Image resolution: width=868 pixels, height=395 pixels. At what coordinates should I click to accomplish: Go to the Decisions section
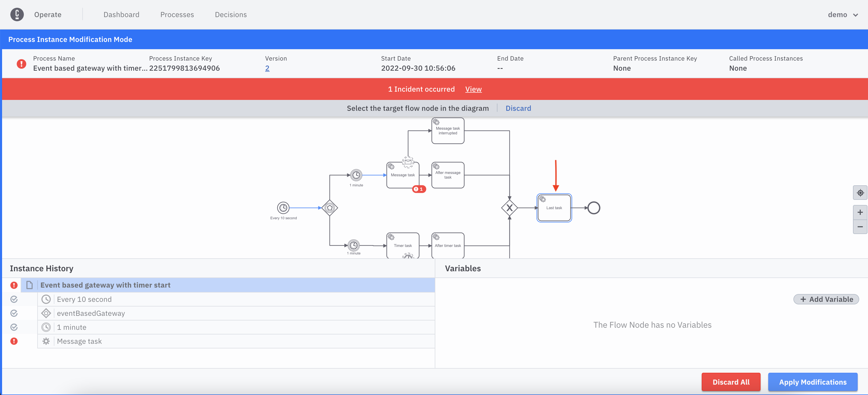(x=230, y=14)
